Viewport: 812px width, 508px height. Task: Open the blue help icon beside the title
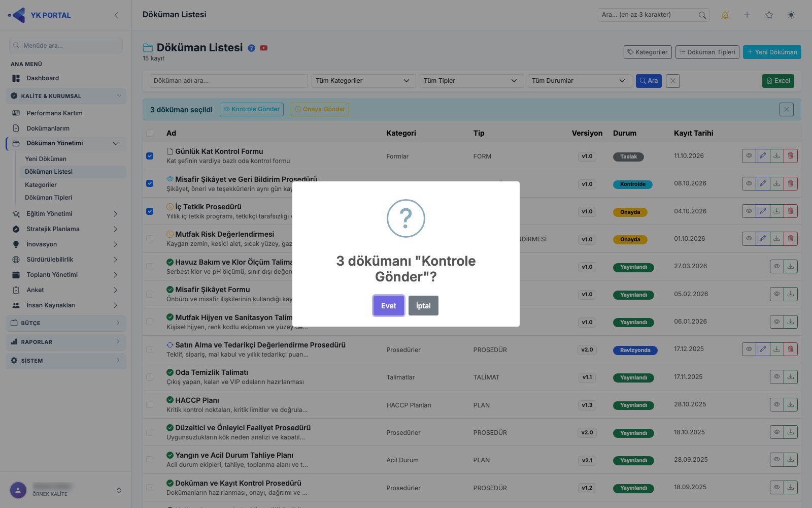[252, 48]
